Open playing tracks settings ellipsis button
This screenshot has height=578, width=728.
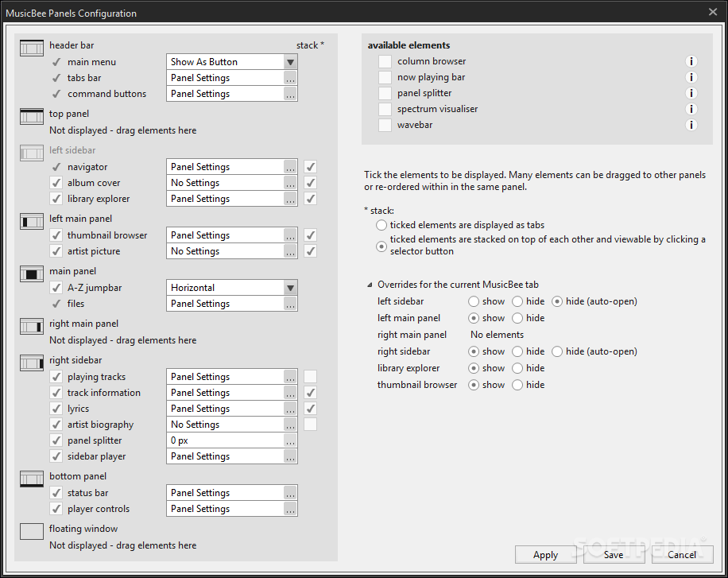click(290, 377)
